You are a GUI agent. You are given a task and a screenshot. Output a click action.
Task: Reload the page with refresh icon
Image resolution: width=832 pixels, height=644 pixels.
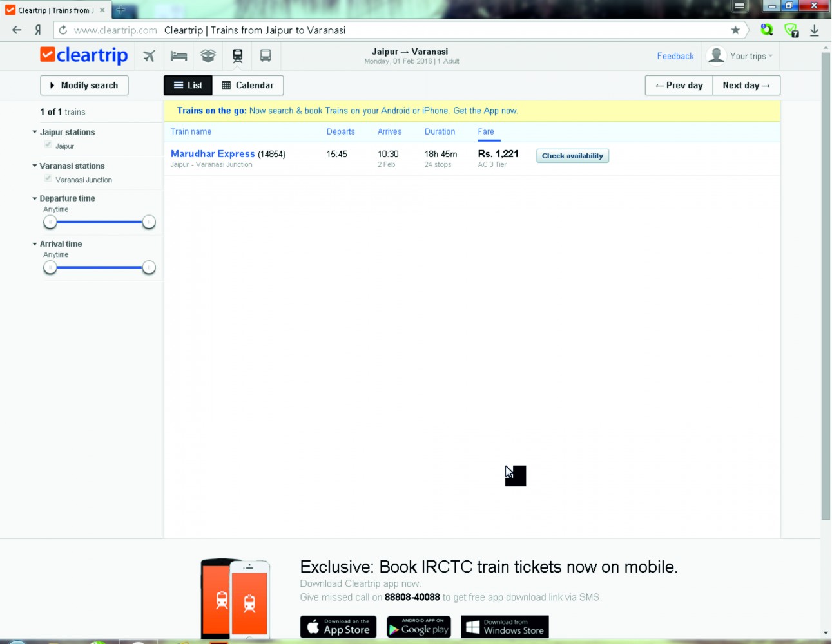63,30
